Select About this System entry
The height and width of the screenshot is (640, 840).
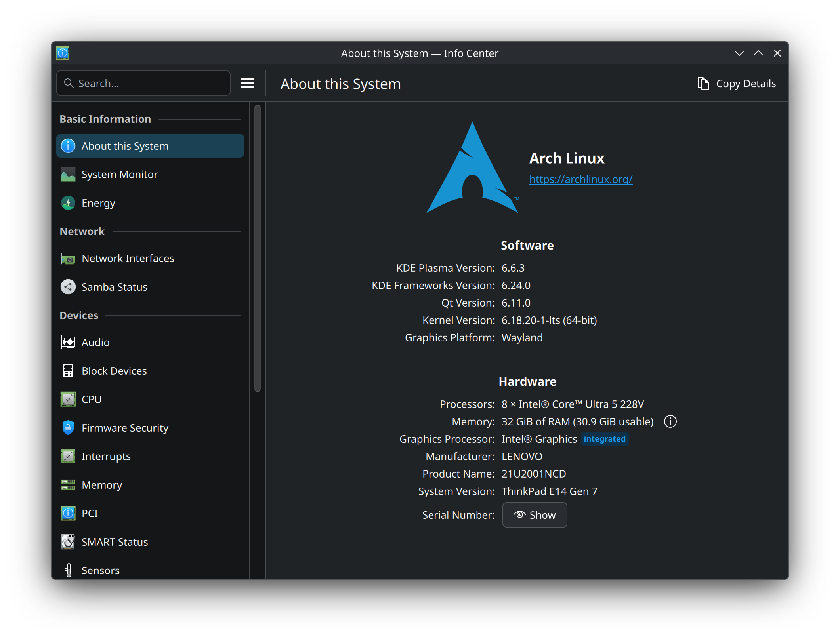point(150,146)
